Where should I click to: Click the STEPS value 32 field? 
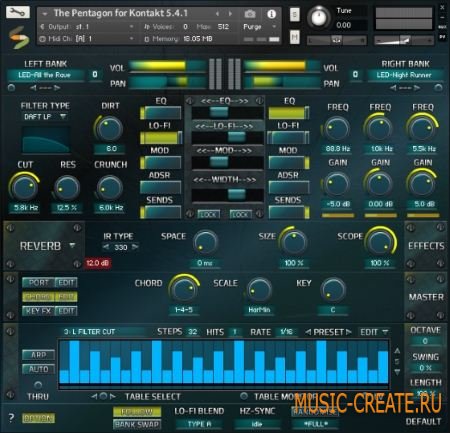pyautogui.click(x=192, y=332)
